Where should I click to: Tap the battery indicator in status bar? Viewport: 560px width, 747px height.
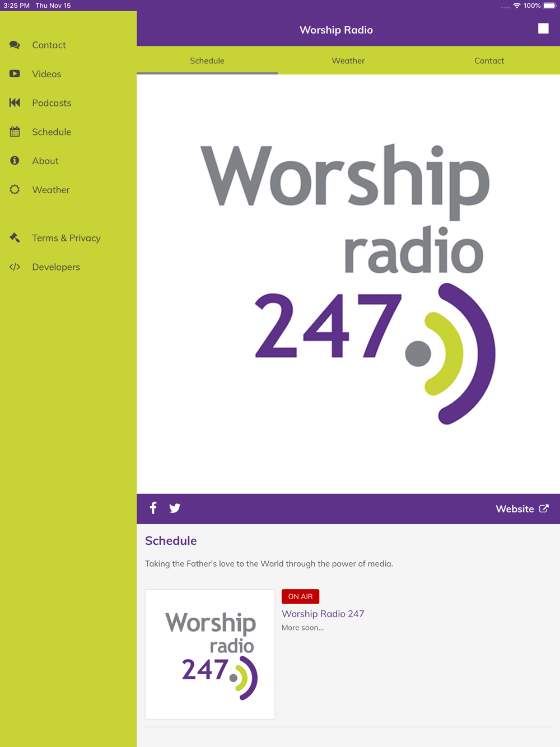550,6
